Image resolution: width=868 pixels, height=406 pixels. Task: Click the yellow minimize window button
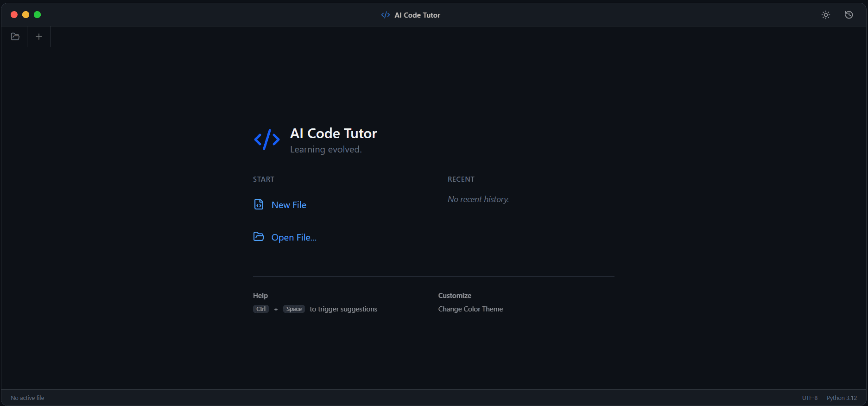coord(25,15)
